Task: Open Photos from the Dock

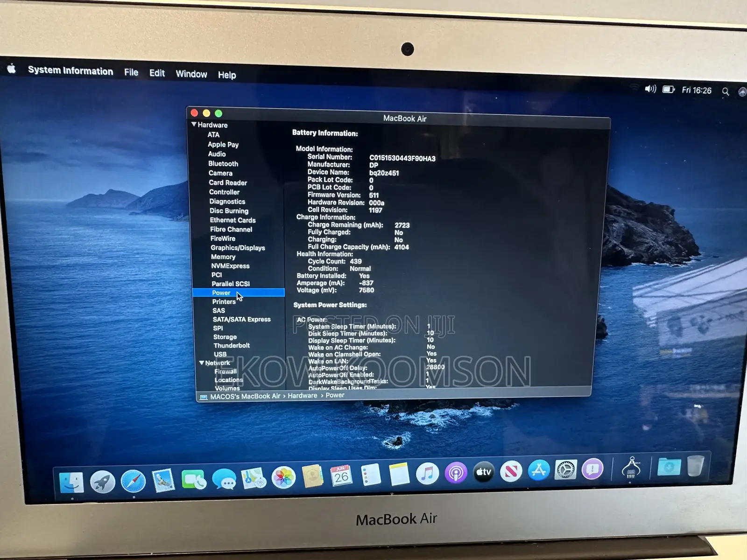Action: tap(283, 477)
